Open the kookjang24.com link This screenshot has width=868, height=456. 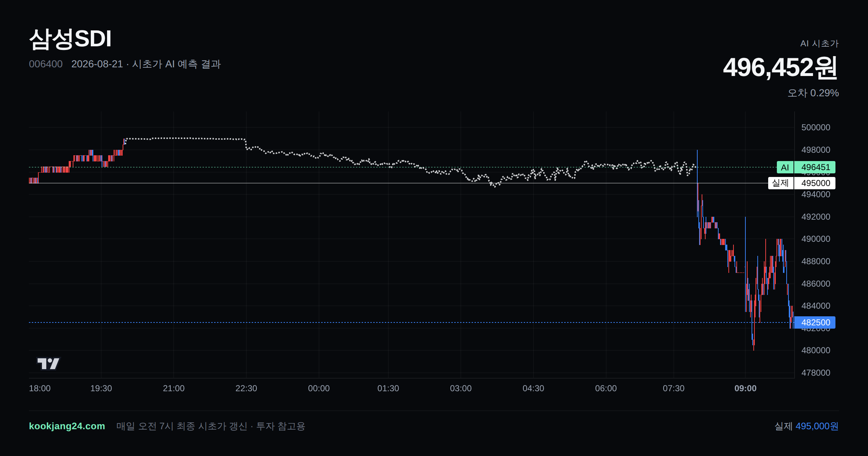(x=67, y=426)
